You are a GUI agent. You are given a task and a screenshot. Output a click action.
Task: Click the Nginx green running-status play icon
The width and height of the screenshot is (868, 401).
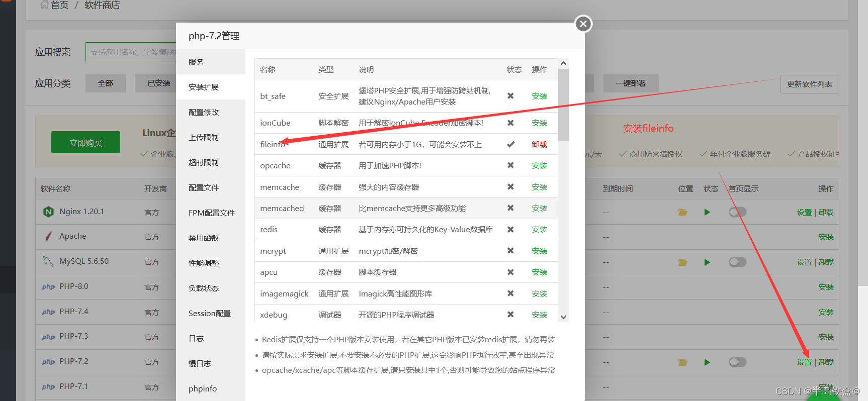[x=707, y=212]
